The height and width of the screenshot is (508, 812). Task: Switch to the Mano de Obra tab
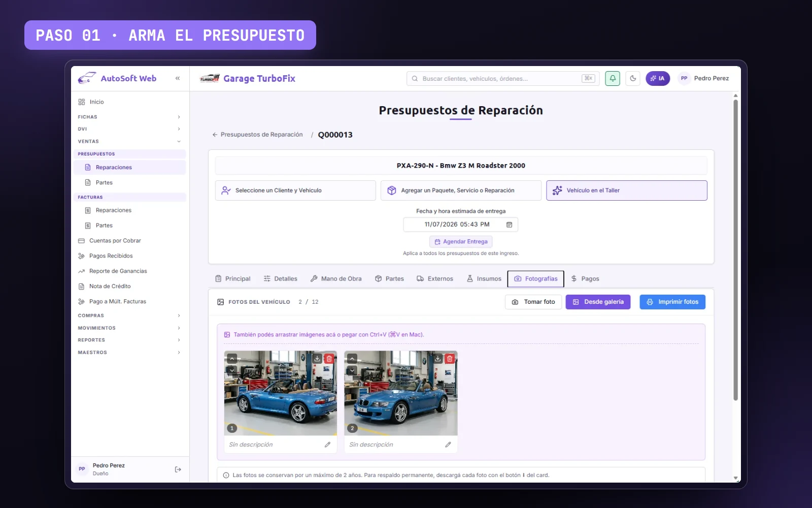336,279
